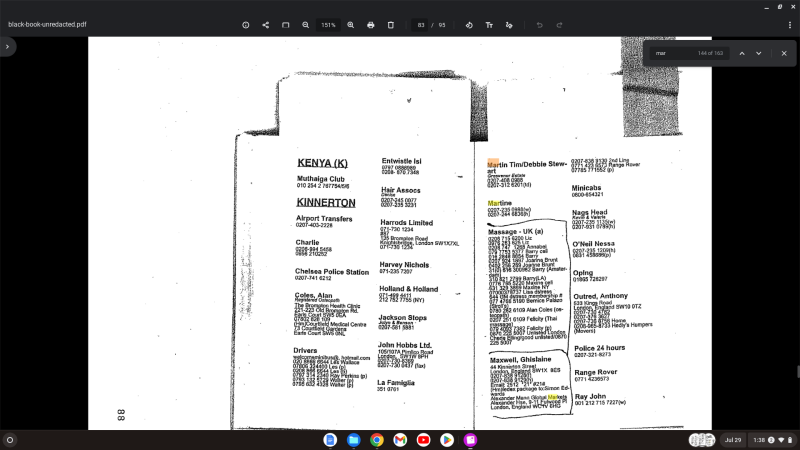Click the undo arrow
The height and width of the screenshot is (450, 800).
click(x=539, y=25)
